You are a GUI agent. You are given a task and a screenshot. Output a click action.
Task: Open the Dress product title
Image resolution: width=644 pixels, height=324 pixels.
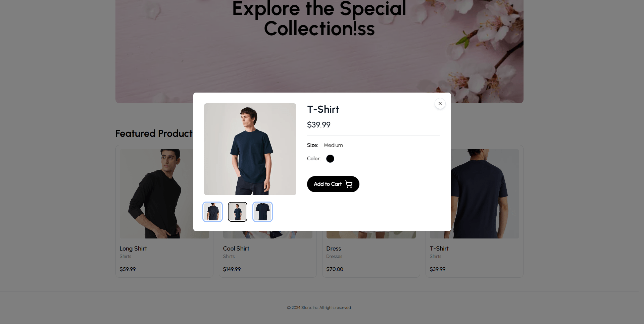(x=334, y=249)
